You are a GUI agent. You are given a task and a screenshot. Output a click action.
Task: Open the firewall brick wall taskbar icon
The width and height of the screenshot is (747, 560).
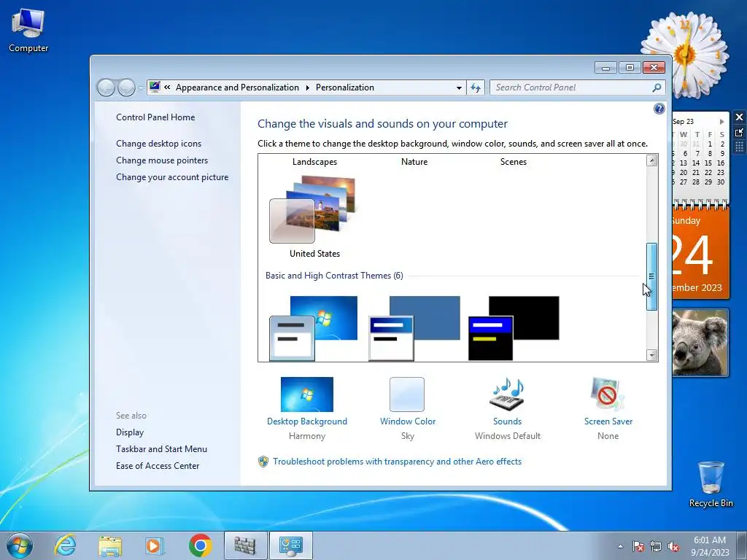(x=245, y=545)
